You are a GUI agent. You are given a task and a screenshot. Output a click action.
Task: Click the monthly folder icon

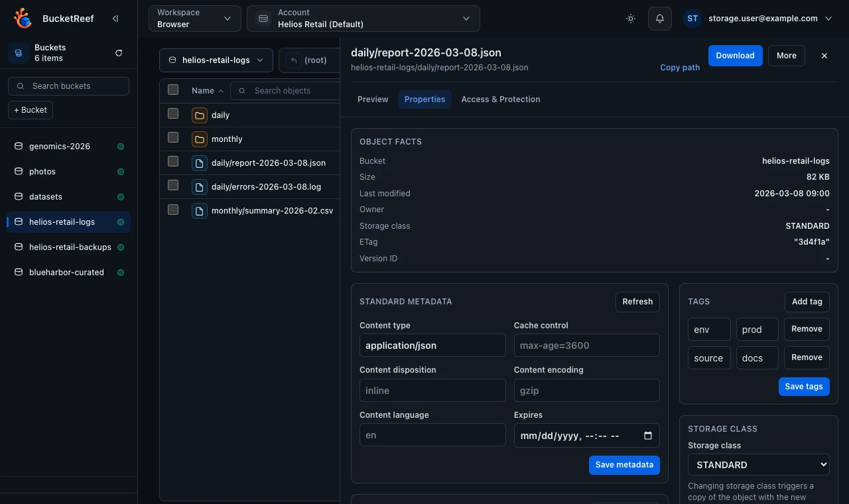point(200,139)
